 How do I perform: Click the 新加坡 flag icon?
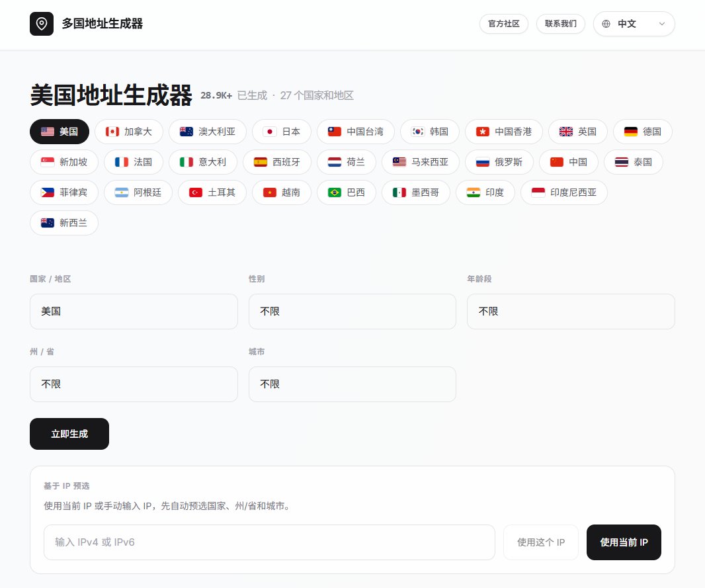47,162
